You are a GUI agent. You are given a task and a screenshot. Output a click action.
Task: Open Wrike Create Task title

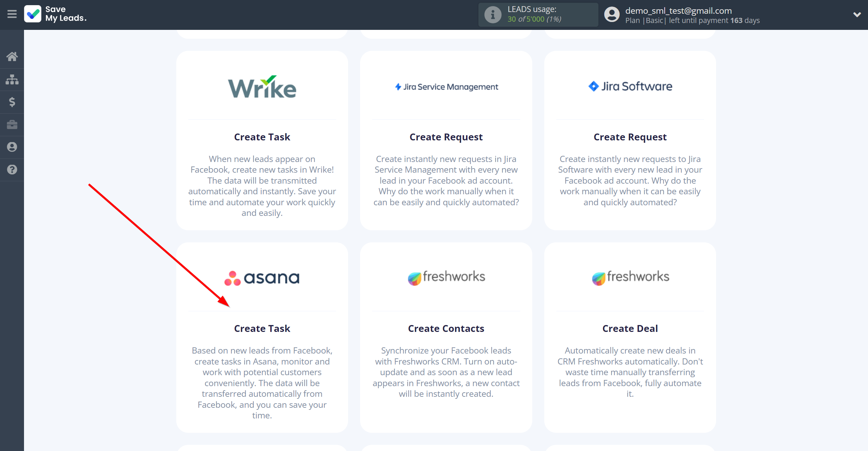tap(262, 137)
